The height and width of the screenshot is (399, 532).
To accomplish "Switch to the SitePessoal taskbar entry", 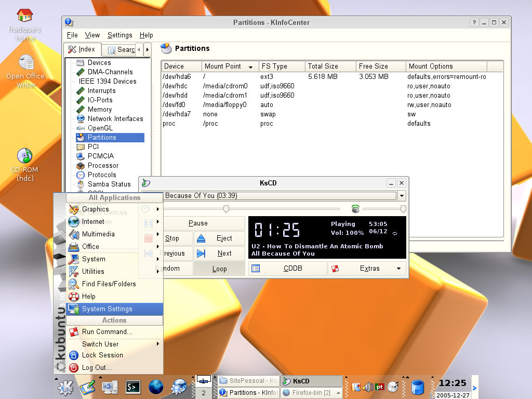I will [x=248, y=381].
